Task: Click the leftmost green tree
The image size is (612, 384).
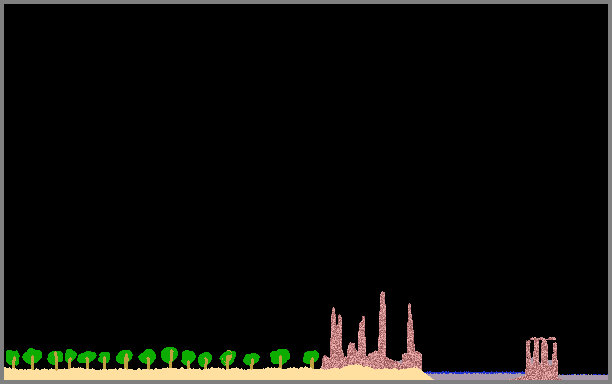Action: tap(13, 359)
